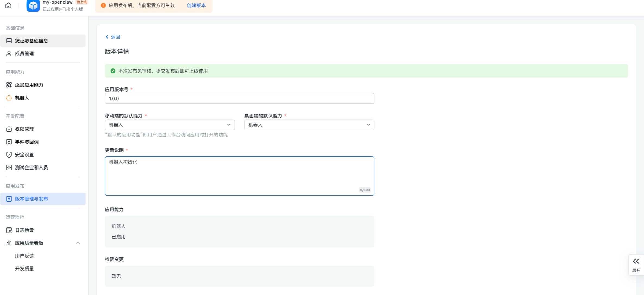
Task: Go to Member Management menu item
Action: pyautogui.click(x=24, y=54)
